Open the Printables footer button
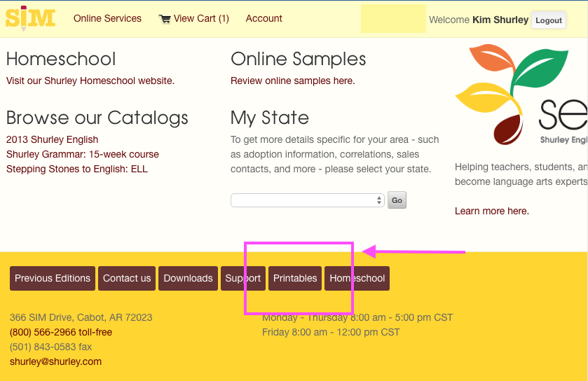Viewport: 588px width, 381px height. point(295,278)
